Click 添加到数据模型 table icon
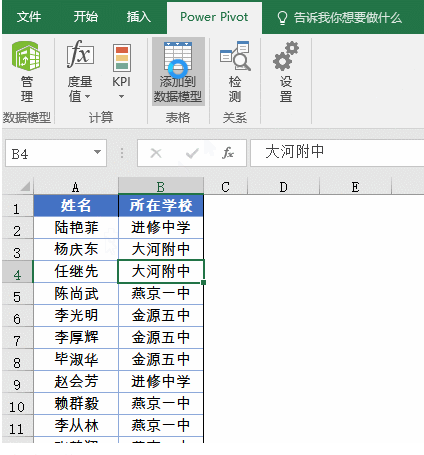Viewport: 424px width, 455px height. click(178, 57)
